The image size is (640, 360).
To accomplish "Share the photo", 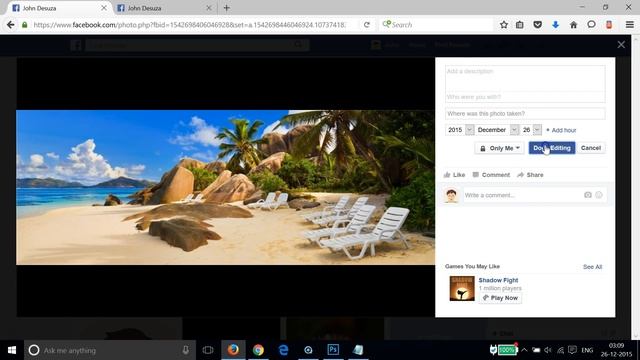I will [530, 175].
